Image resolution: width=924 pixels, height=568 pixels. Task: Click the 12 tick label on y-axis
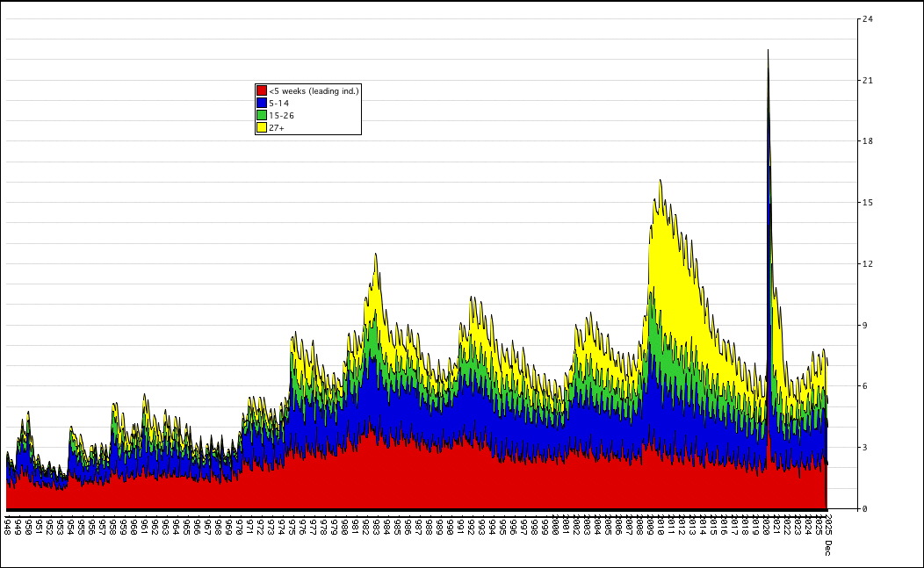[x=867, y=264]
